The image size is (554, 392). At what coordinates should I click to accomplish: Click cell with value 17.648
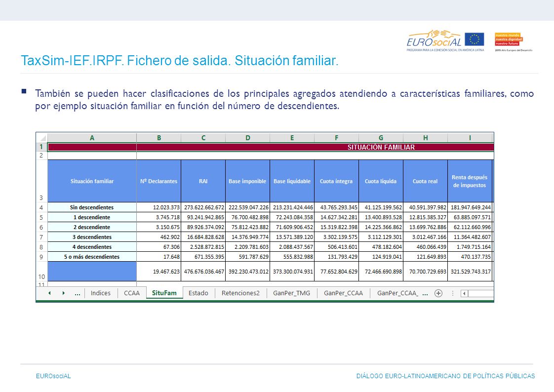point(159,257)
